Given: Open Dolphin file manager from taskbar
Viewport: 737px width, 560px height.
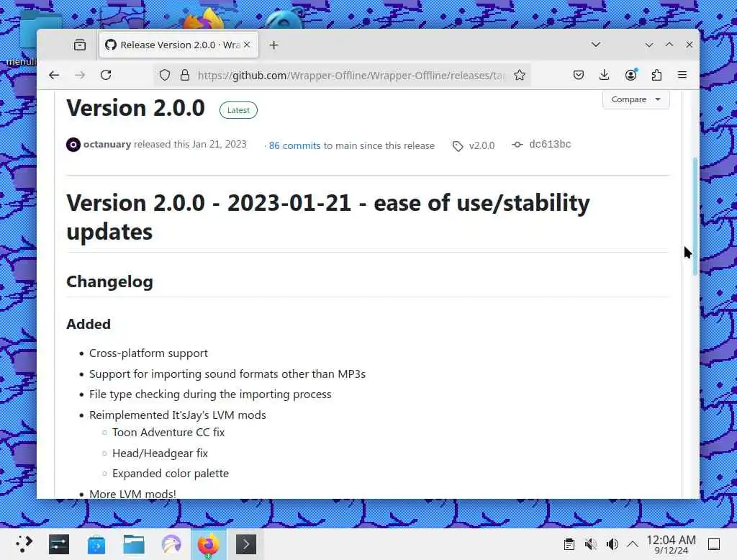Looking at the screenshot, I should click(x=134, y=544).
